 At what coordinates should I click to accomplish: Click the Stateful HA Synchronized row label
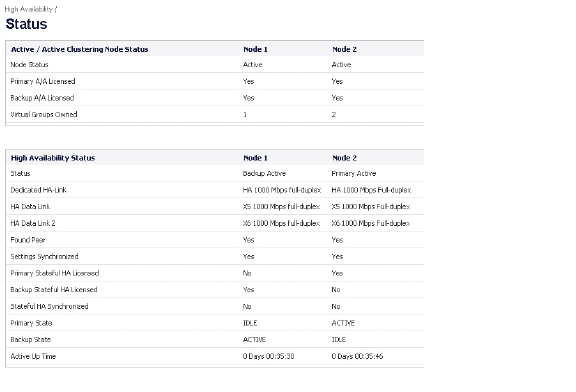click(x=49, y=306)
